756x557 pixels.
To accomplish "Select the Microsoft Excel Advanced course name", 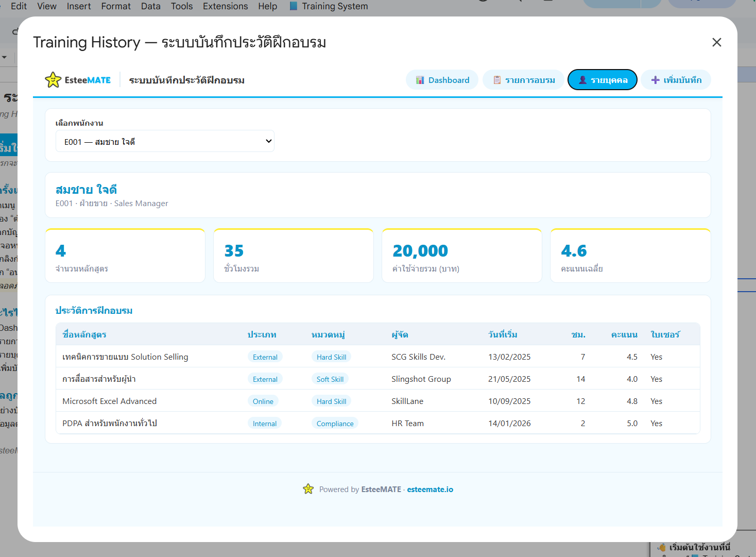I will click(109, 401).
